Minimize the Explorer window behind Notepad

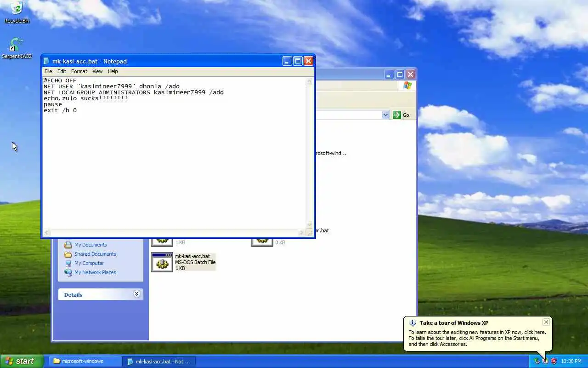tap(389, 74)
